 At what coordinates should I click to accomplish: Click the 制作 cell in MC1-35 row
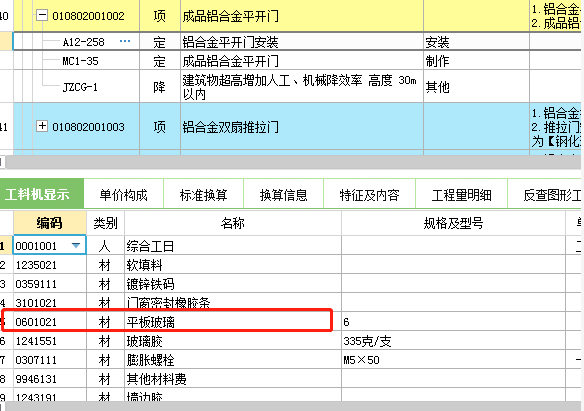tap(476, 61)
